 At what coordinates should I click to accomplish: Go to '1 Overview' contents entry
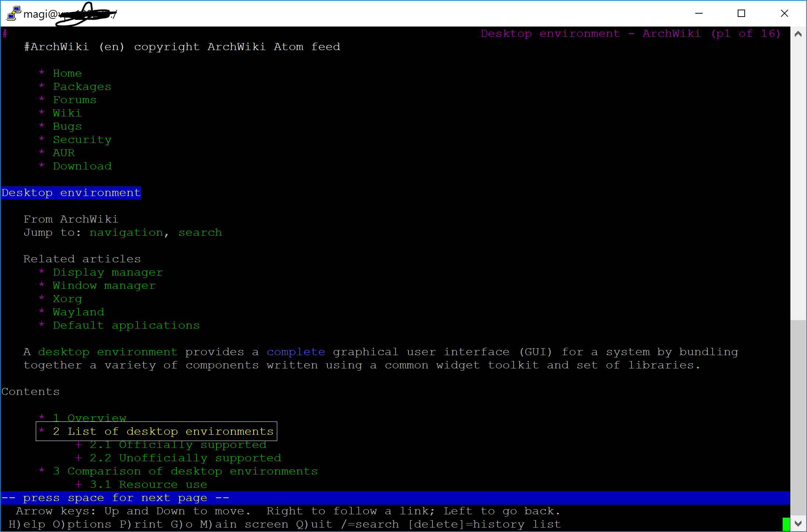(x=90, y=418)
